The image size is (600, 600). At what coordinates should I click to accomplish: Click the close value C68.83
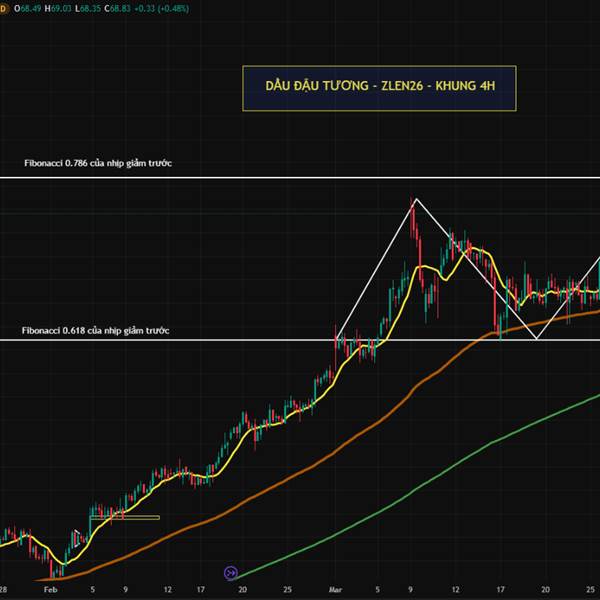tap(117, 8)
